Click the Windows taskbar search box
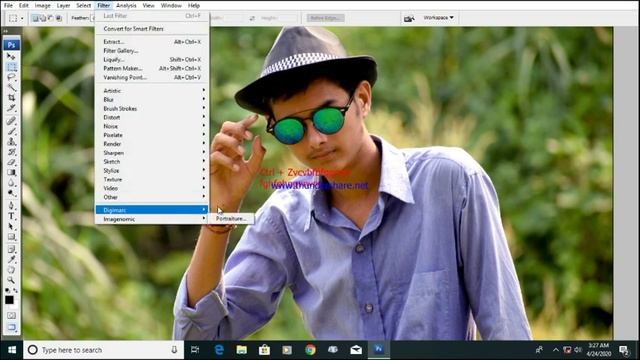This screenshot has width=640, height=360. tap(103, 350)
